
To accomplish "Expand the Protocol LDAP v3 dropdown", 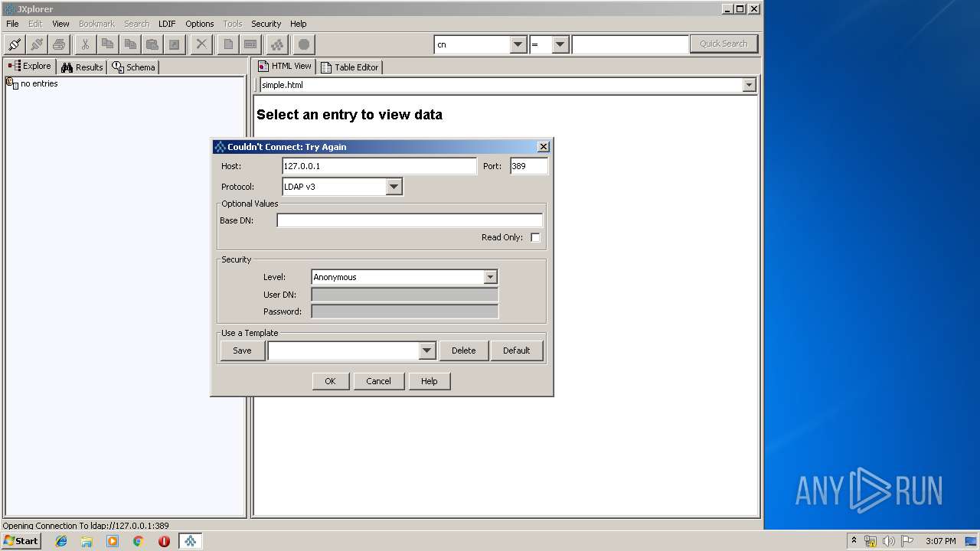I will [394, 187].
